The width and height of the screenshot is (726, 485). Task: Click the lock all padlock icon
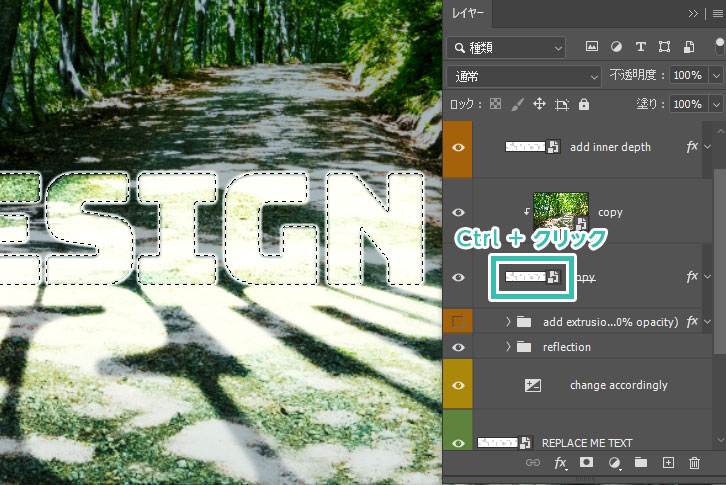(x=584, y=104)
